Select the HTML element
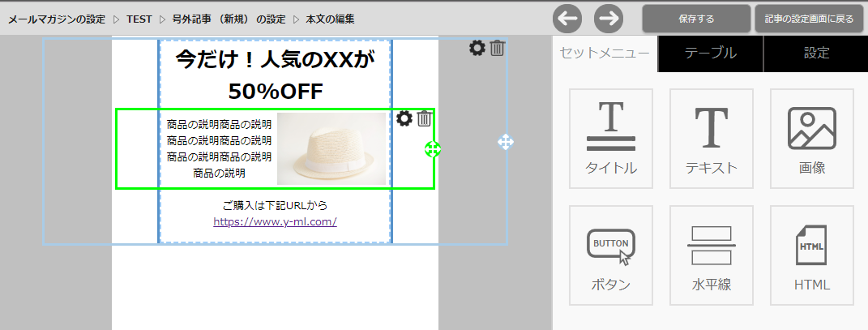Viewport: 868px width, 330px height. coord(811,255)
